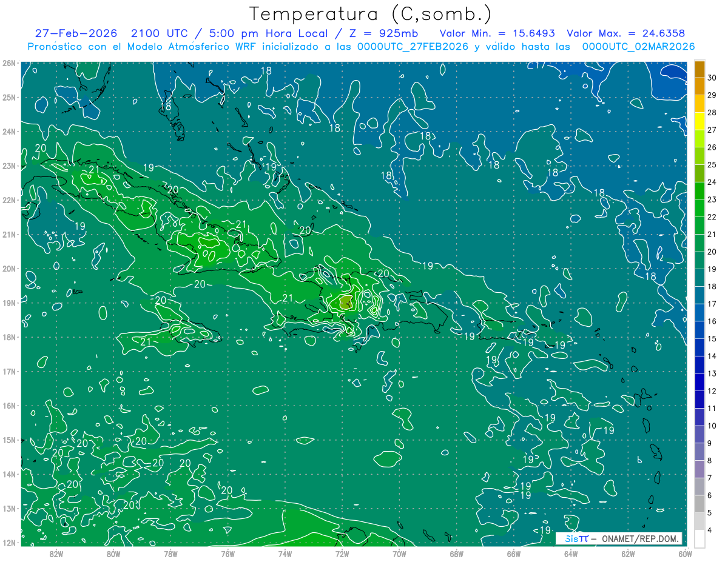Click the legend label "16"
Screen dimensions: 728x562
712,321
